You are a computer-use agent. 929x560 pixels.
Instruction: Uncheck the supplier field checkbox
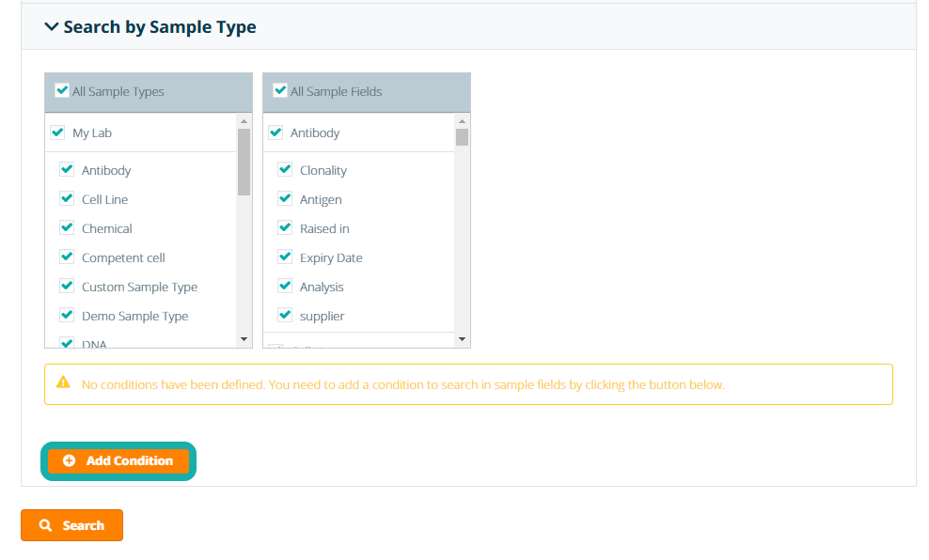tap(285, 316)
